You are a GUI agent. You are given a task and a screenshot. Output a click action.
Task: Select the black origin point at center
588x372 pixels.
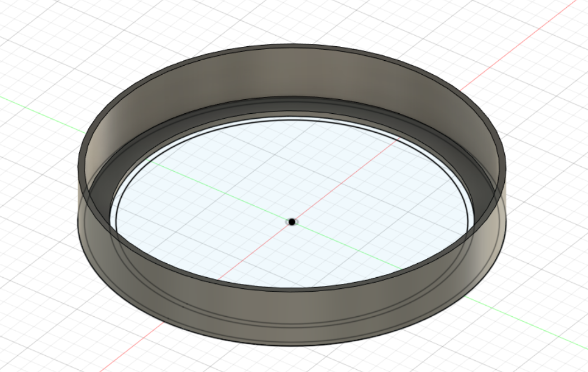[291, 222]
